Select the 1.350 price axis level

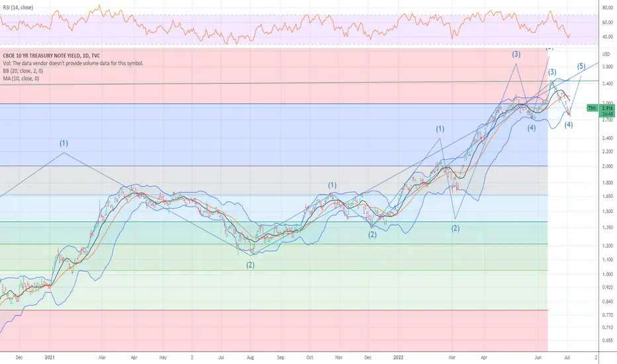(x=607, y=228)
